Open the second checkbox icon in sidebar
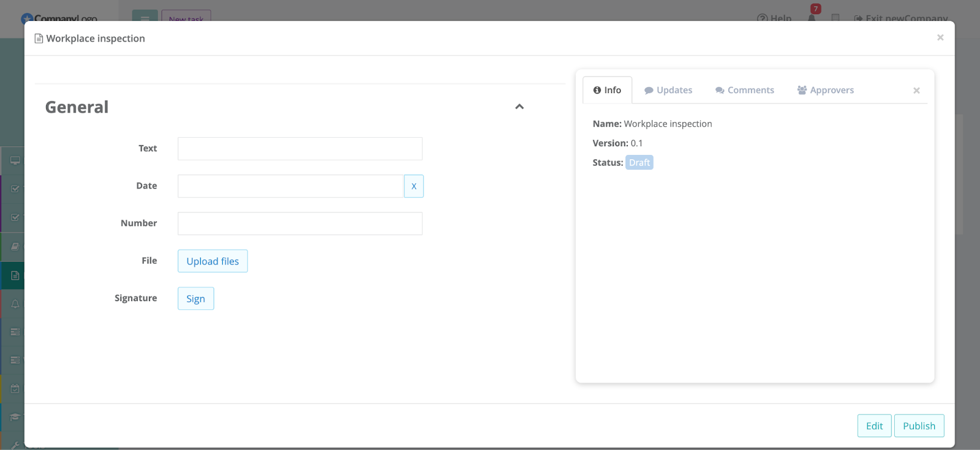 point(15,218)
